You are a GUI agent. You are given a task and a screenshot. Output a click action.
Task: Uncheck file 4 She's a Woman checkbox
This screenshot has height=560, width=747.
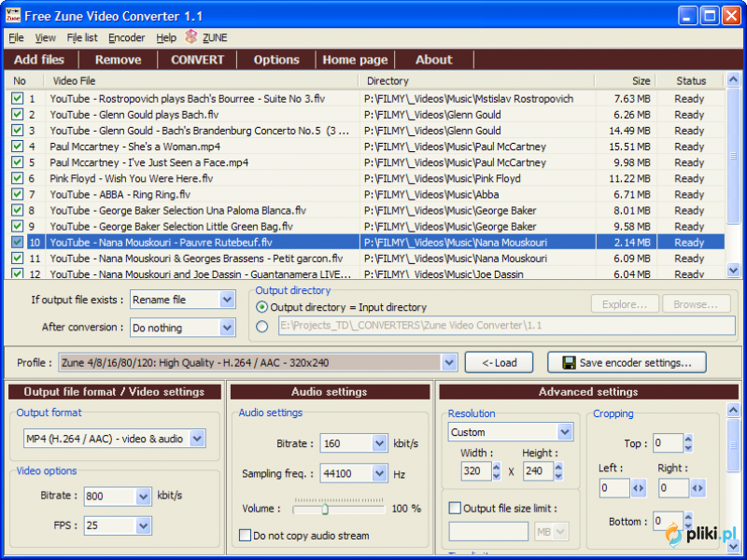tap(18, 147)
